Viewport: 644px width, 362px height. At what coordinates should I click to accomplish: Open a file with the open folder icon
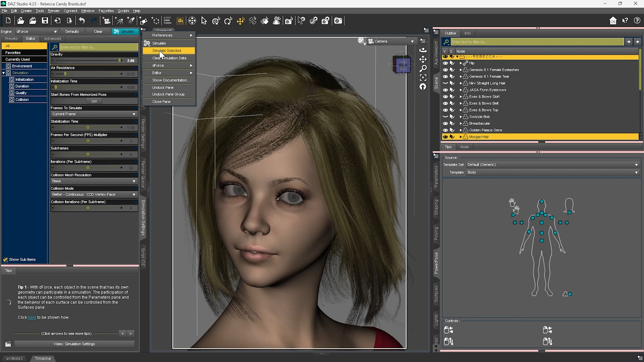20,21
